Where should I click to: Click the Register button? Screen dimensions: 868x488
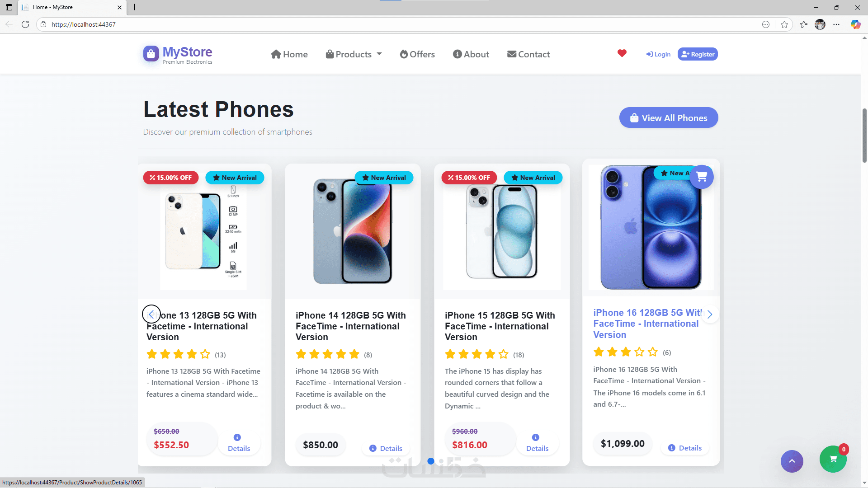tap(698, 54)
